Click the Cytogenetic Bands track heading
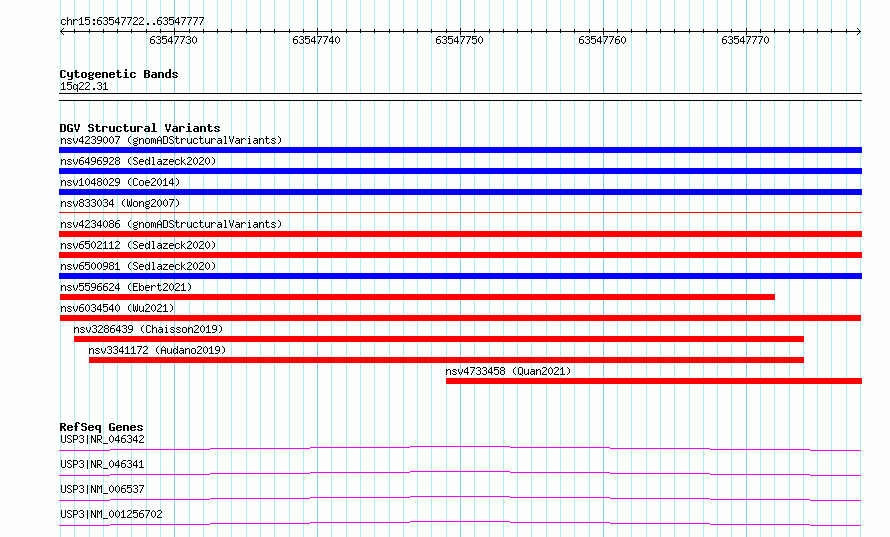 pos(119,74)
